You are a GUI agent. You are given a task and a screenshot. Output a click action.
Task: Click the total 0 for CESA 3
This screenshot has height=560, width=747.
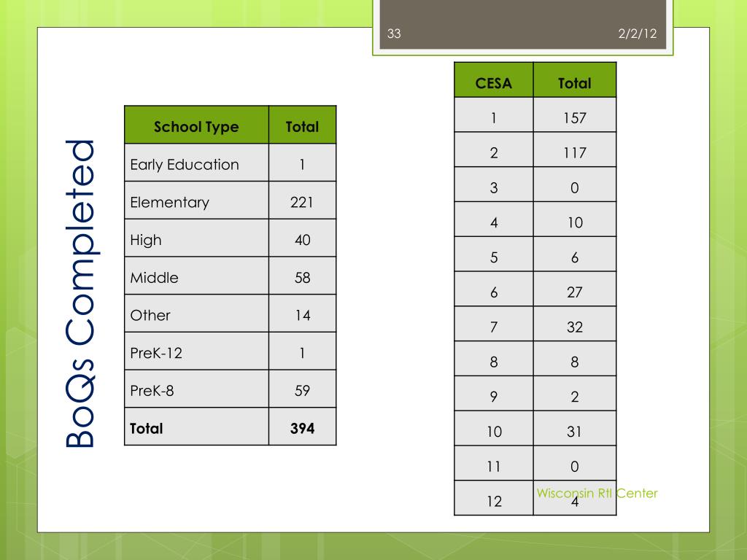coord(575,187)
